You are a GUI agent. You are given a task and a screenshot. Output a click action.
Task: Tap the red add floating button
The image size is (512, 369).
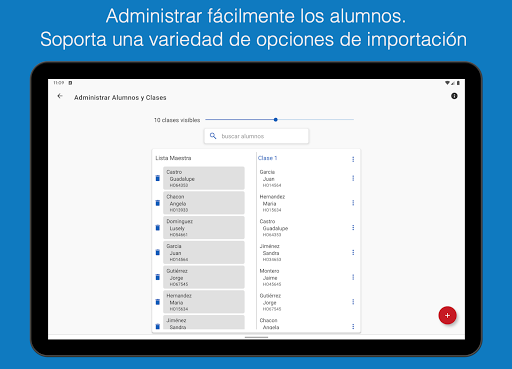pyautogui.click(x=447, y=315)
